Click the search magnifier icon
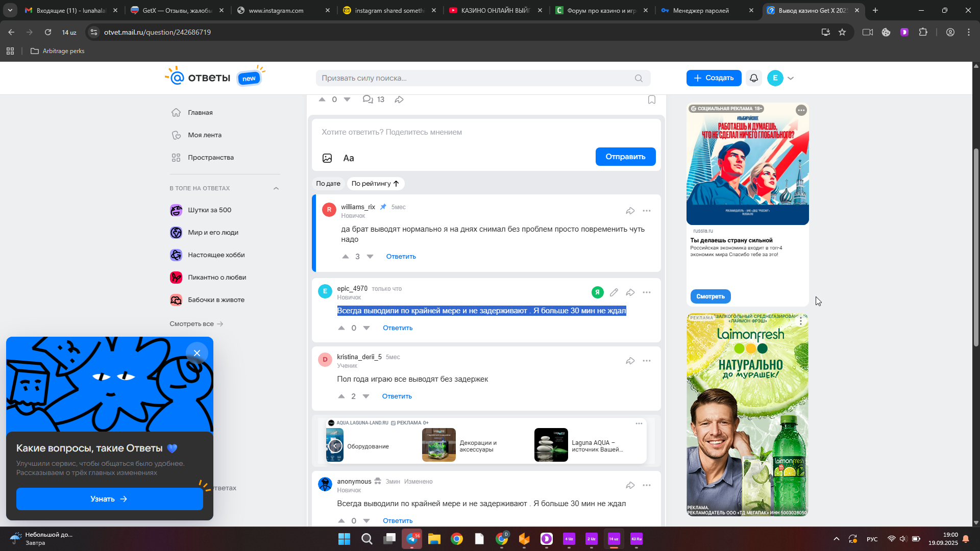The height and width of the screenshot is (551, 980). click(639, 78)
